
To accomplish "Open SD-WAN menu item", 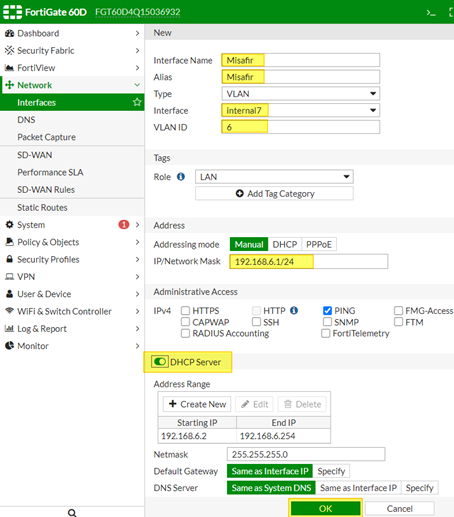I will pos(72,155).
